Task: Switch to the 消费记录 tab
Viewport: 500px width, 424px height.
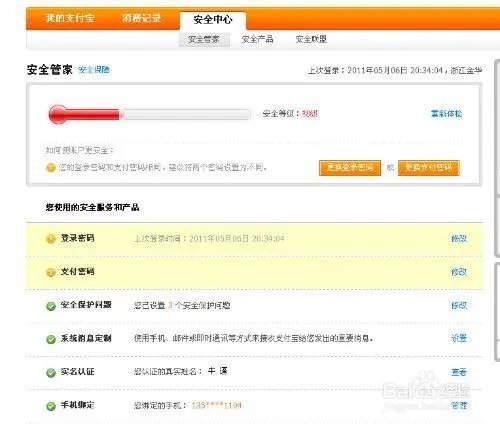Action: (142, 18)
